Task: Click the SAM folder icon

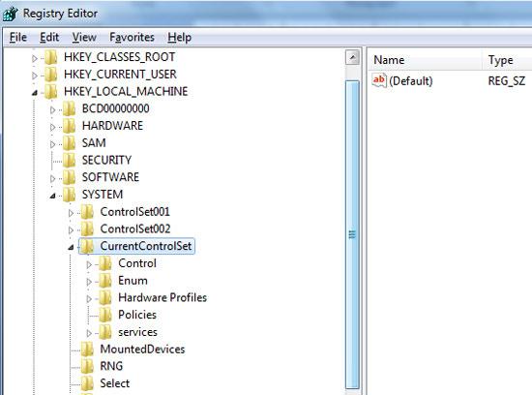Action: coord(70,143)
